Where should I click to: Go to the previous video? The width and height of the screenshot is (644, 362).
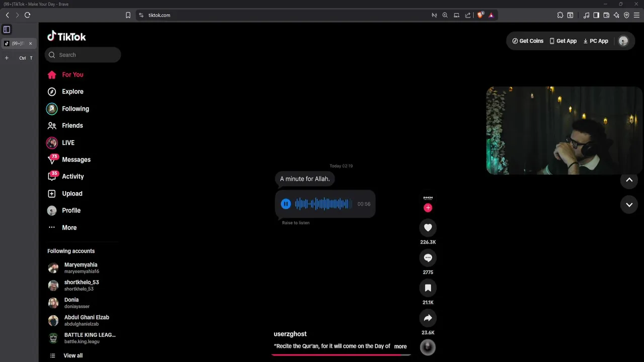pos(629,180)
